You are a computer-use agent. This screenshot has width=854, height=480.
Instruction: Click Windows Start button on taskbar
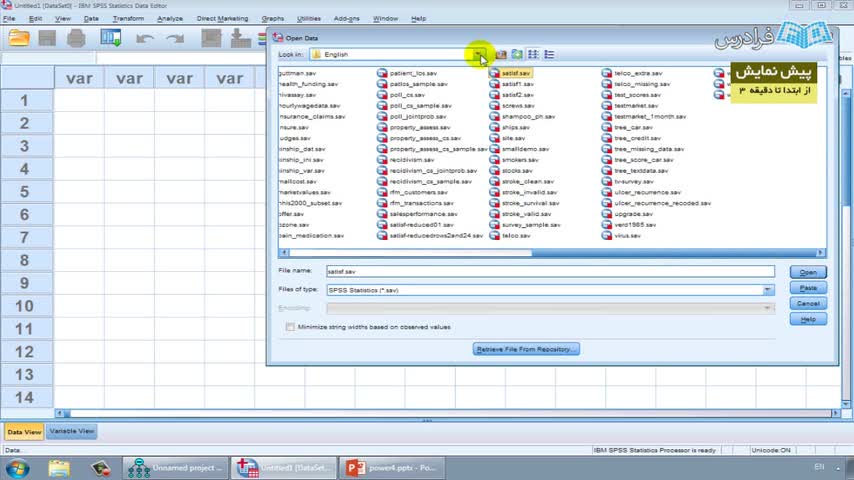(x=17, y=468)
